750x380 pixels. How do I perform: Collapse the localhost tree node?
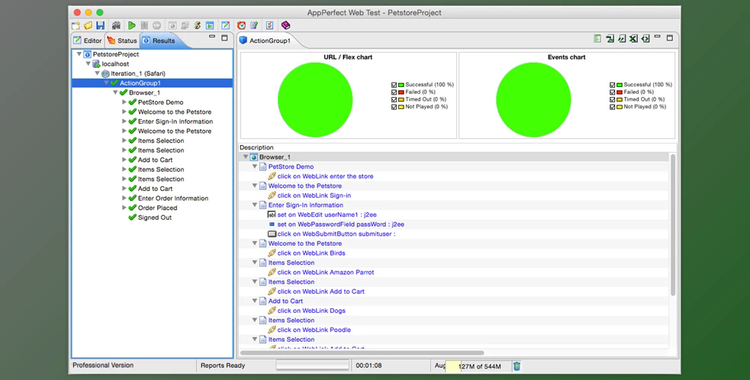[88, 64]
